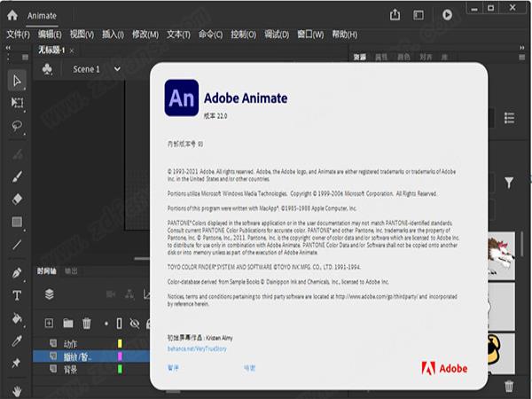The width and height of the screenshot is (532, 399).
Task: Collapse the right panel dock double arrows
Action: pyautogui.click(x=522, y=48)
